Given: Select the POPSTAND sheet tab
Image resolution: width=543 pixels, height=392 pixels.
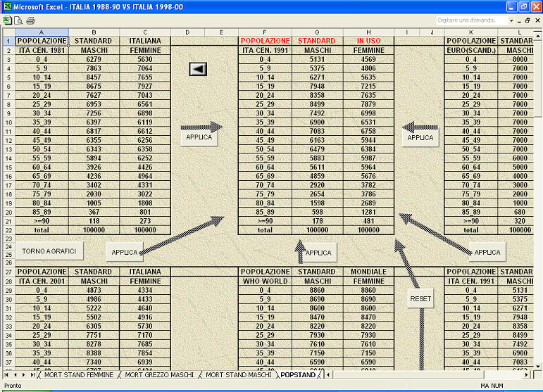Looking at the screenshot, I should (298, 374).
